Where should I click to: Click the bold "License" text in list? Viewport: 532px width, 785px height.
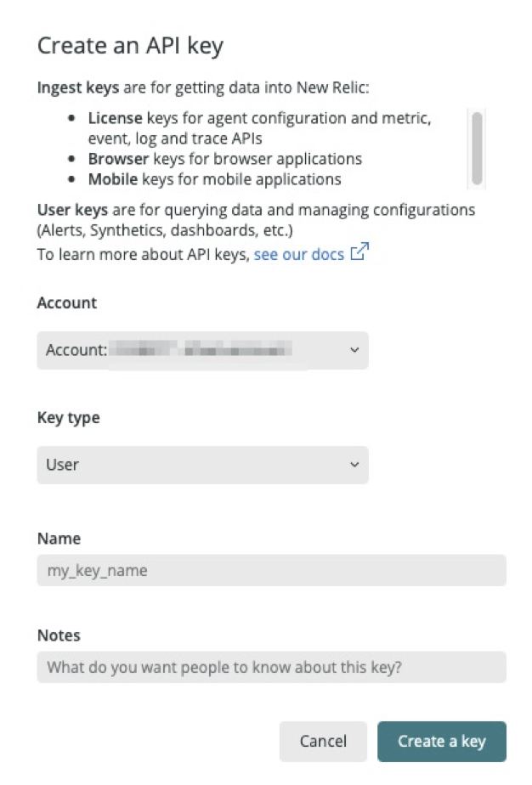(x=116, y=119)
